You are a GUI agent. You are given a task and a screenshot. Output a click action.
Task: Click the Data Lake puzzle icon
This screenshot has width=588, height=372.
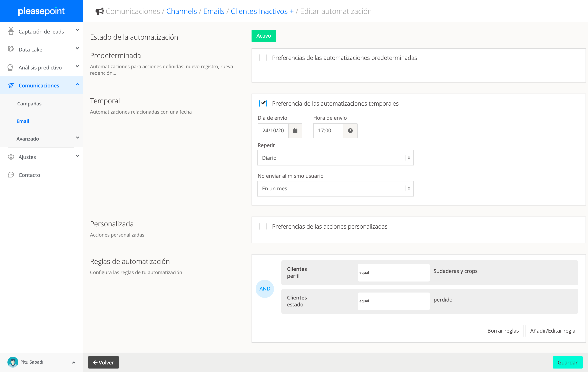point(11,49)
